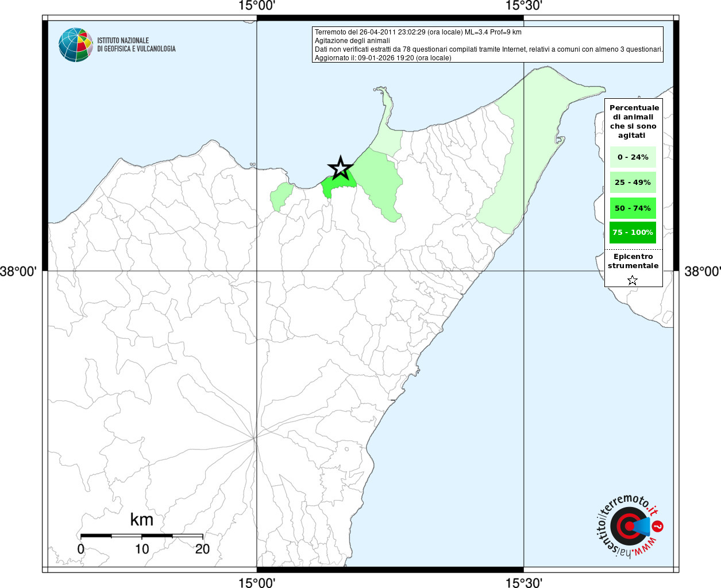This screenshot has width=721, height=588.
Task: Click the epicenter star on the map
Action: click(x=340, y=168)
